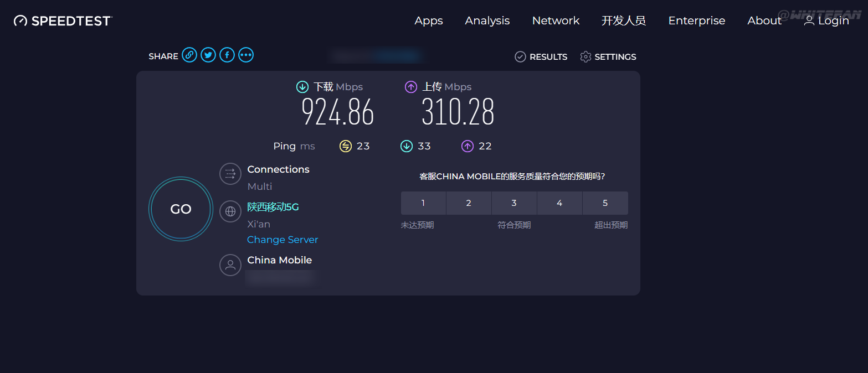
Task: Click the 未达预期 label
Action: point(418,225)
